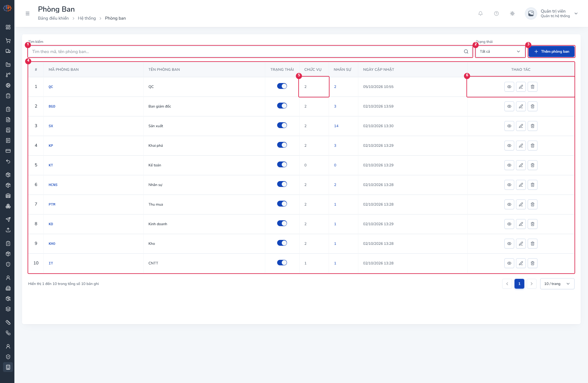Open the building icon at sidebar bottom
The height and width of the screenshot is (383, 588).
[x=8, y=367]
